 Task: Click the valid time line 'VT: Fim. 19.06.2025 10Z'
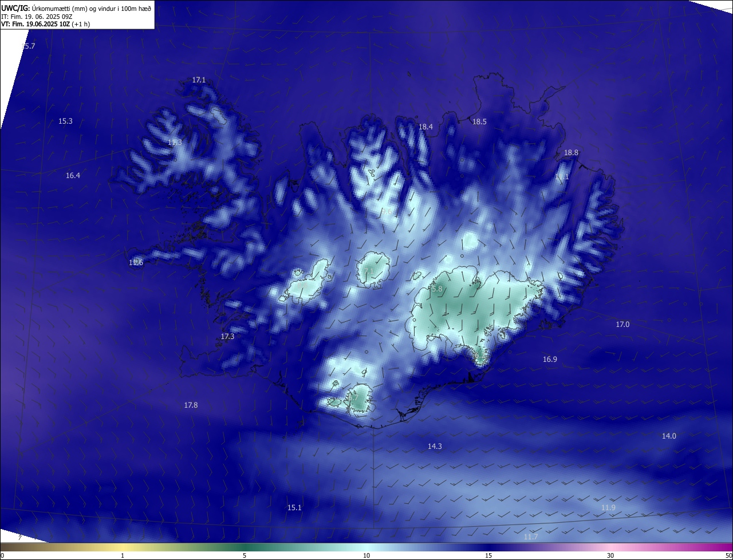tap(36, 24)
